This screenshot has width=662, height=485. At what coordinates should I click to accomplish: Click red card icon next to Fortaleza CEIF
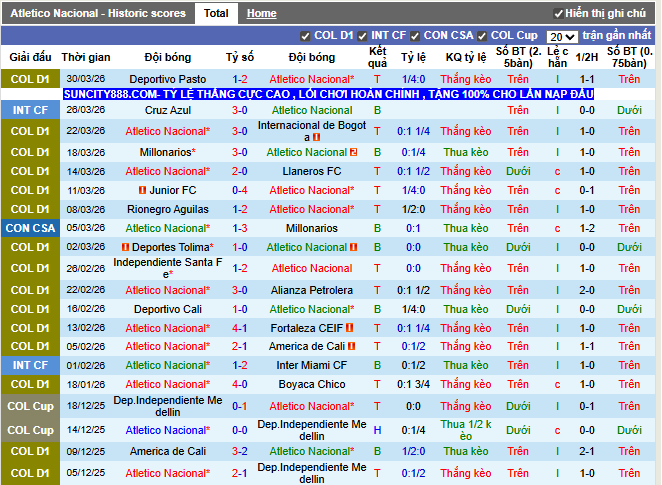pos(351,328)
